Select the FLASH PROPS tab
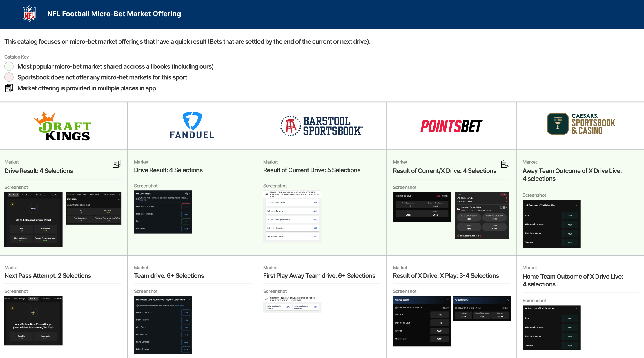Viewport: 644px width, 358px height. (94, 195)
